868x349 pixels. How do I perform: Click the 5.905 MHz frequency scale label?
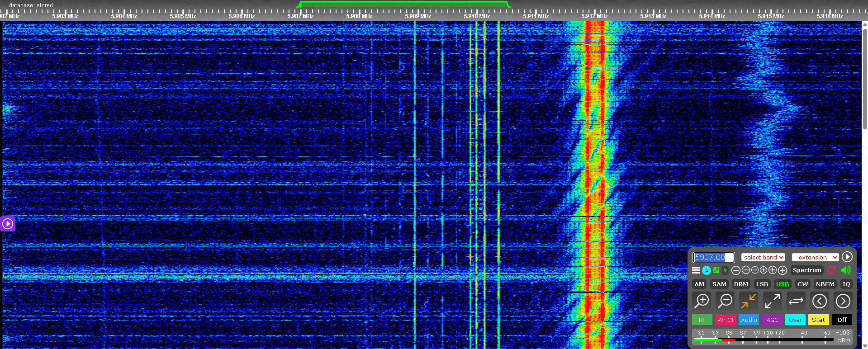pos(183,16)
